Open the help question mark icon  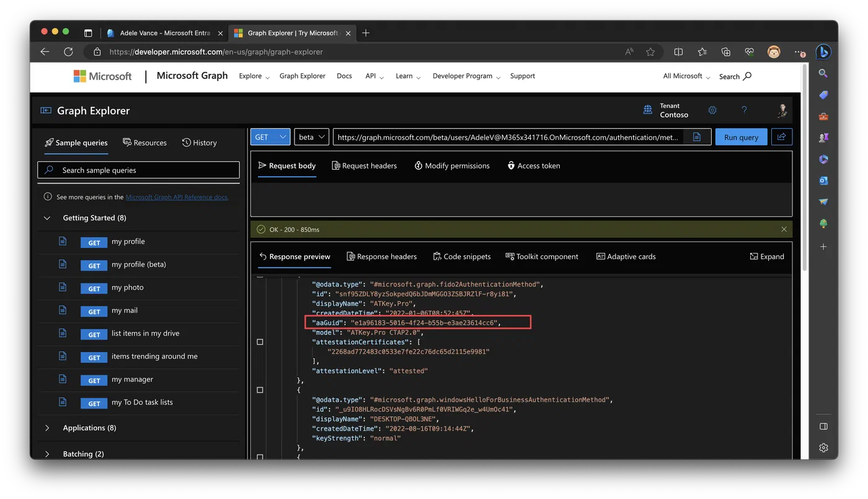pyautogui.click(x=745, y=110)
